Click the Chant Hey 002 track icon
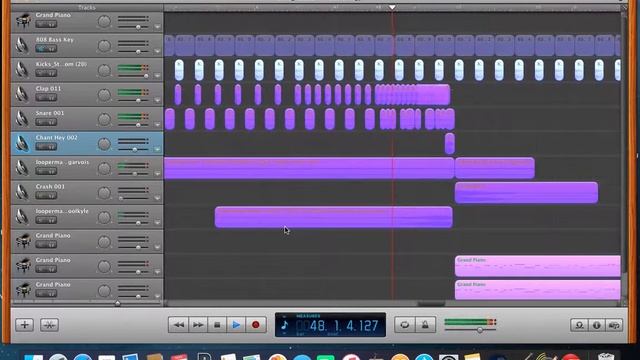640x360 pixels. 22,143
